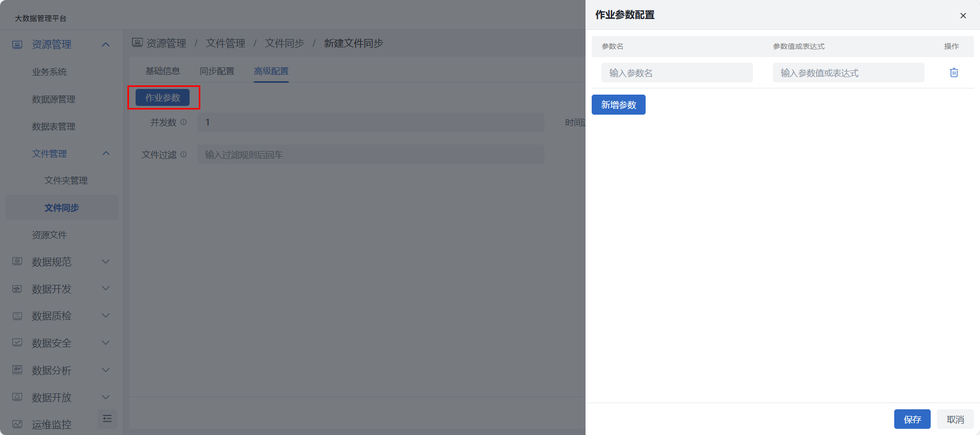Click the 数据开发 sidebar icon

point(17,288)
